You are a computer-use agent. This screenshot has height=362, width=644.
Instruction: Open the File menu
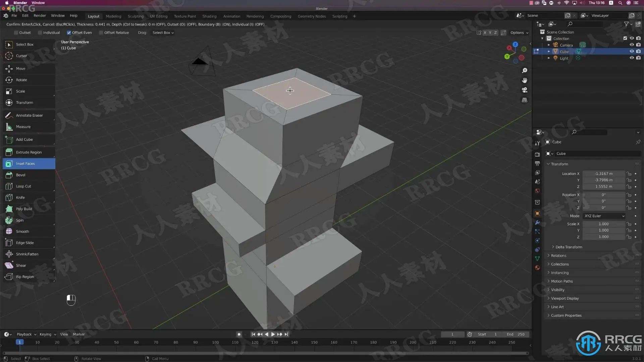pos(14,16)
